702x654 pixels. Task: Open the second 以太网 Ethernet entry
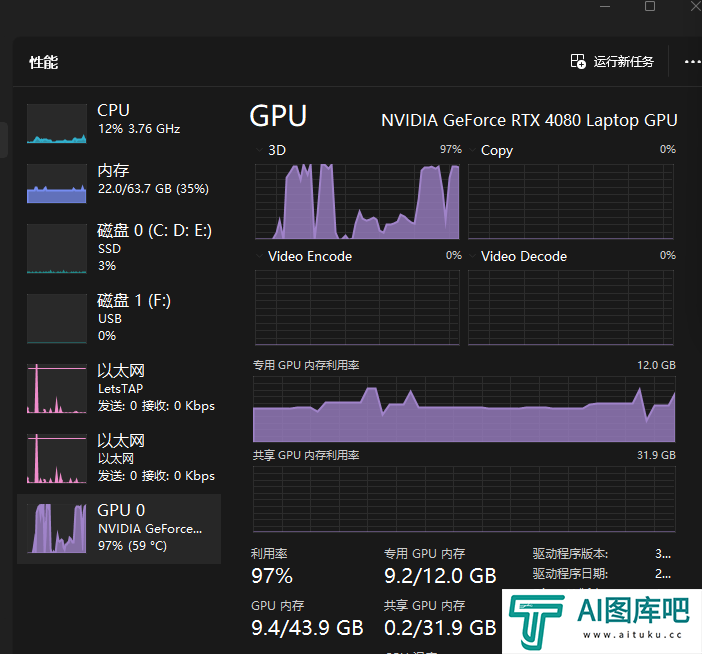[x=119, y=458]
